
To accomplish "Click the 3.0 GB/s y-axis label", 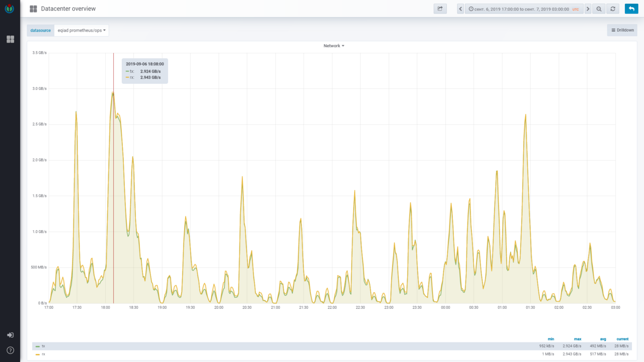I will (39, 88).
